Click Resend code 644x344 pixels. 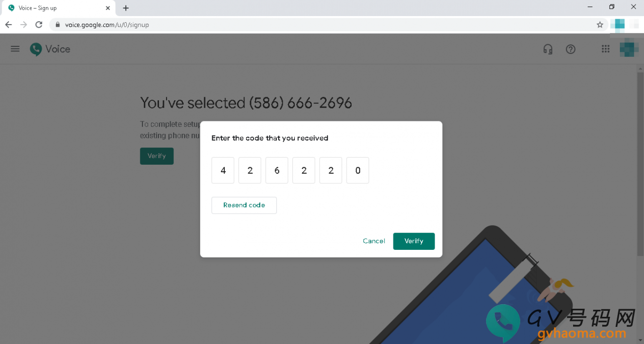[244, 205]
